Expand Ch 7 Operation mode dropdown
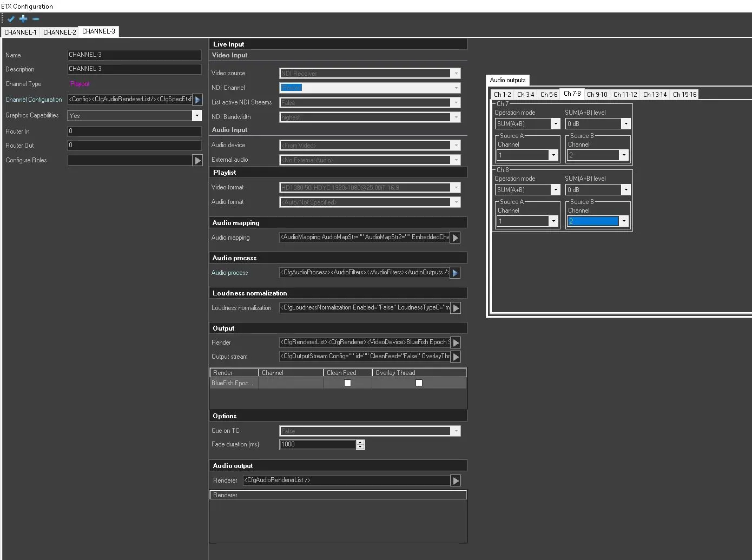This screenshot has height=560, width=752. [x=555, y=124]
